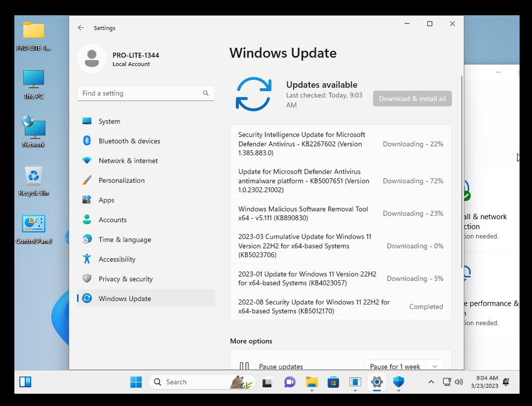The image size is (532, 406).
Task: Select the KB2267602 Security Intelligence update row
Action: [x=340, y=144]
